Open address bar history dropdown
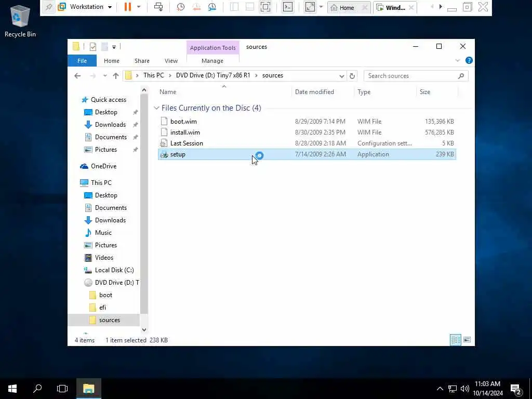The width and height of the screenshot is (532, 399). 342,76
